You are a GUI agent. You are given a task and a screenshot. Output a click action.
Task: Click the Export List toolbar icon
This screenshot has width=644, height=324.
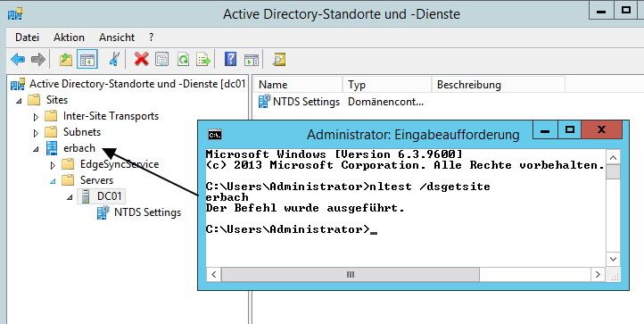click(202, 60)
